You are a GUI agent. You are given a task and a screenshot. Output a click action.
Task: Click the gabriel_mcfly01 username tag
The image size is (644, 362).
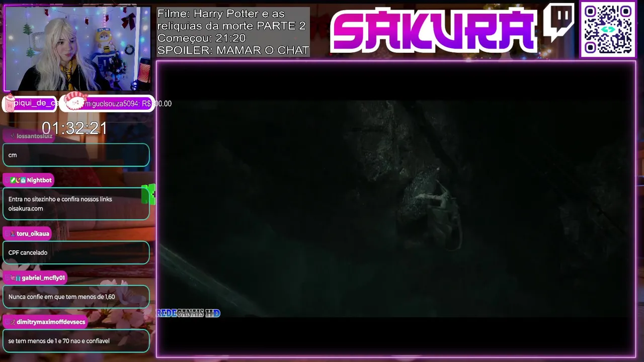tap(36, 278)
